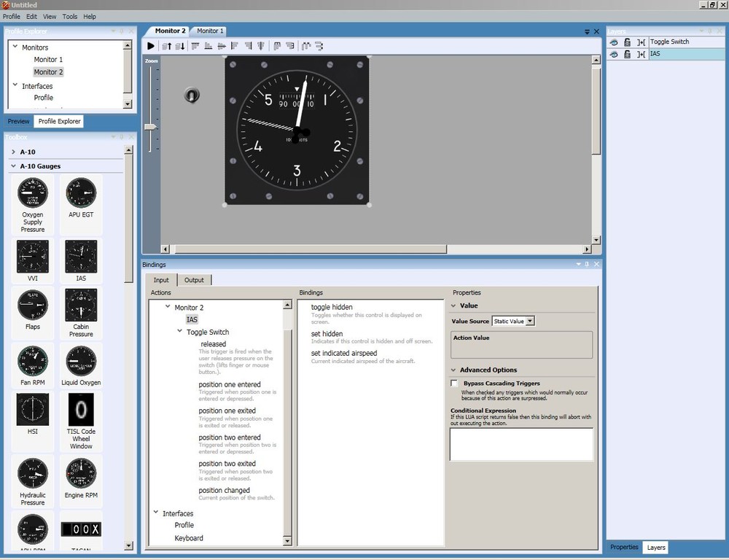This screenshot has height=560, width=729.
Task: Collapse the Advanced Options section
Action: tap(453, 370)
